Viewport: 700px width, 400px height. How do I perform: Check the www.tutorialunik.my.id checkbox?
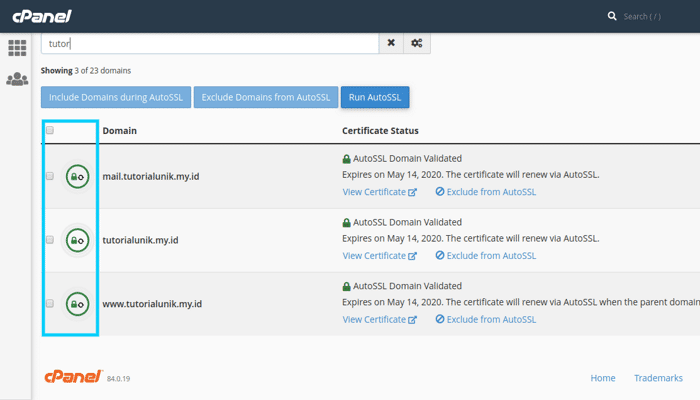tap(50, 304)
